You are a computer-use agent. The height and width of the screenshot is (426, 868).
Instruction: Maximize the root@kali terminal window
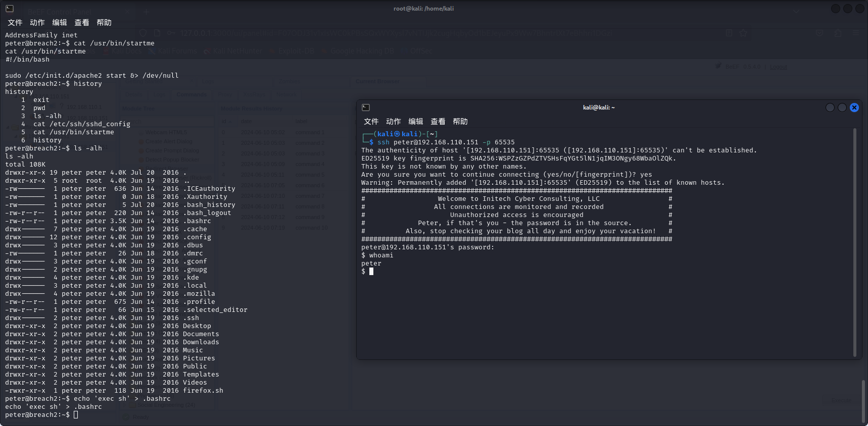[848, 9]
